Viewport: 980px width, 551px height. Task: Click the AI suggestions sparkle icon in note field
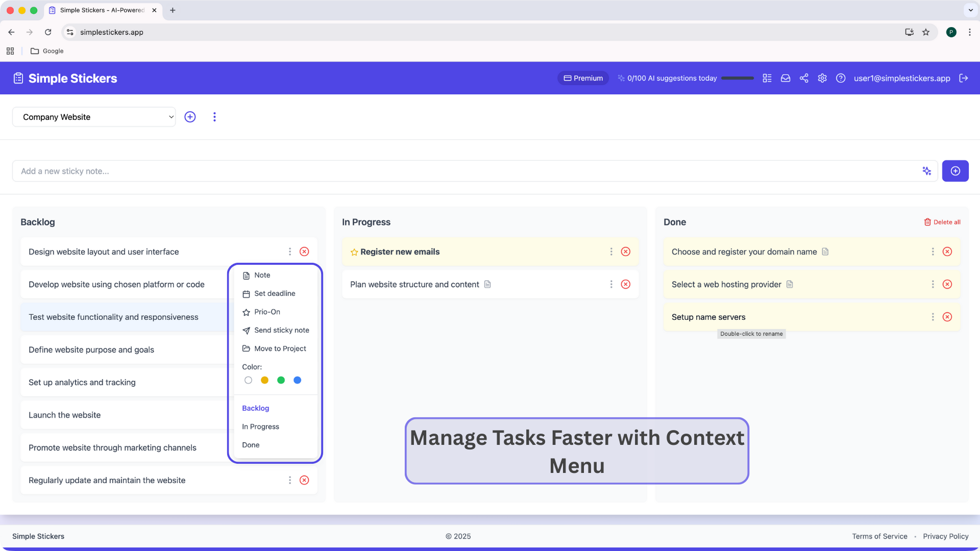(927, 171)
